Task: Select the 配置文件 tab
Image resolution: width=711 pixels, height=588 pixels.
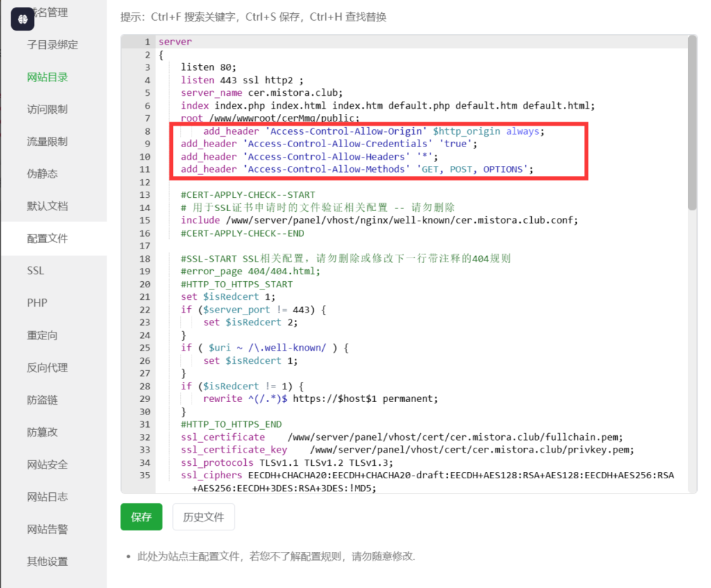Action: click(47, 239)
